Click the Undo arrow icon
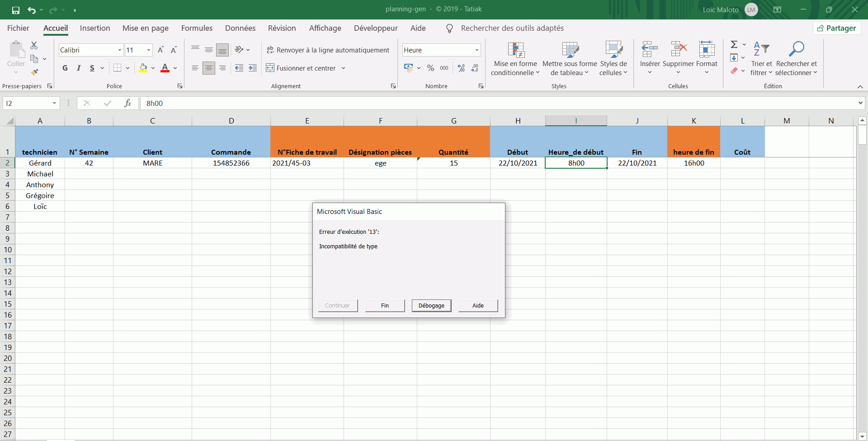868x441 pixels. tap(31, 10)
